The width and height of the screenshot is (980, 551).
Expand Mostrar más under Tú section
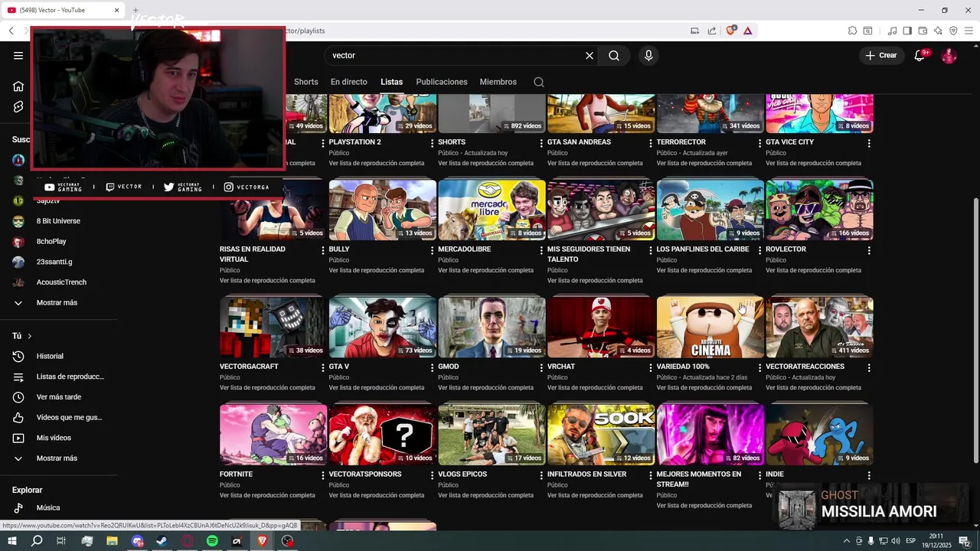[58, 458]
